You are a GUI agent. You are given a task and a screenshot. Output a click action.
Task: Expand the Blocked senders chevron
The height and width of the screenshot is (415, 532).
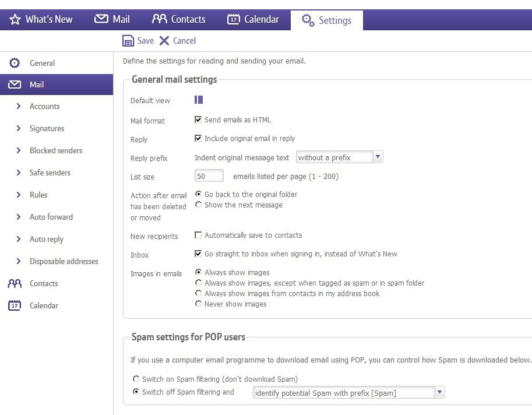click(x=19, y=150)
